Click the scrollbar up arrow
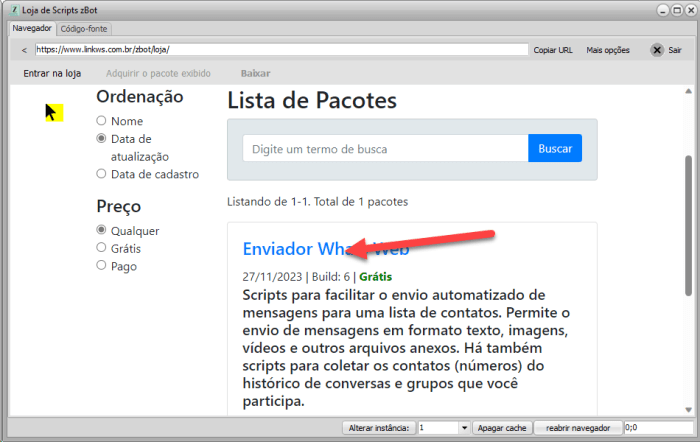Screen dimensions: 700x442 [x=688, y=92]
